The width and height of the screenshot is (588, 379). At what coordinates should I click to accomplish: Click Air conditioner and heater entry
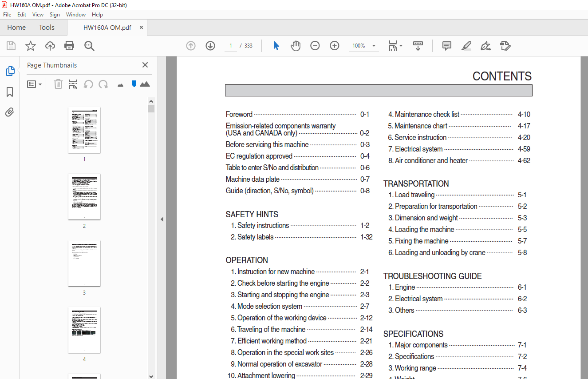(459, 160)
